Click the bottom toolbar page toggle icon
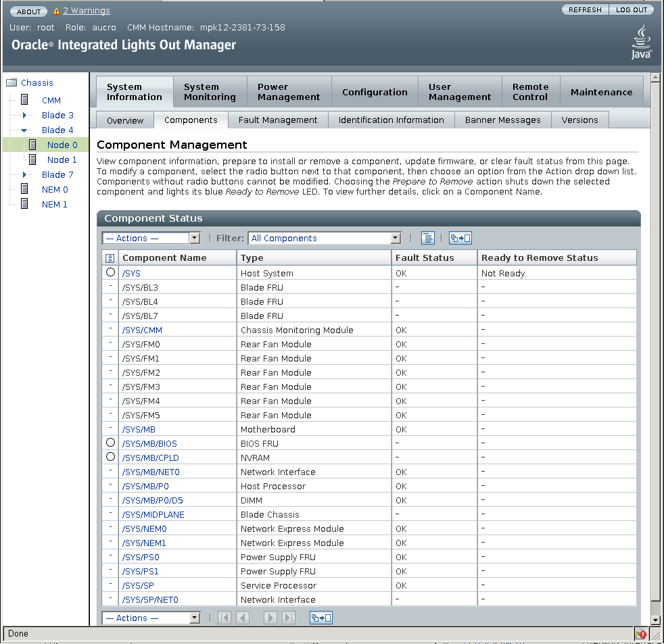 pos(321,618)
